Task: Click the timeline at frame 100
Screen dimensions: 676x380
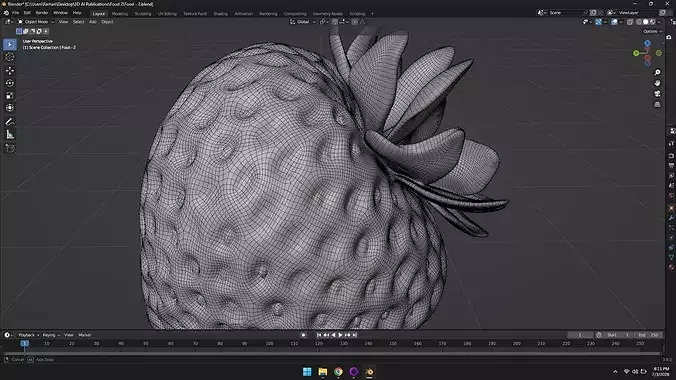Action: (269, 344)
